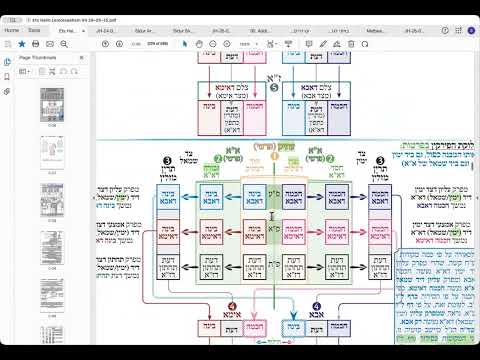
Task: Open the sign document tool
Action: (x=337, y=44)
